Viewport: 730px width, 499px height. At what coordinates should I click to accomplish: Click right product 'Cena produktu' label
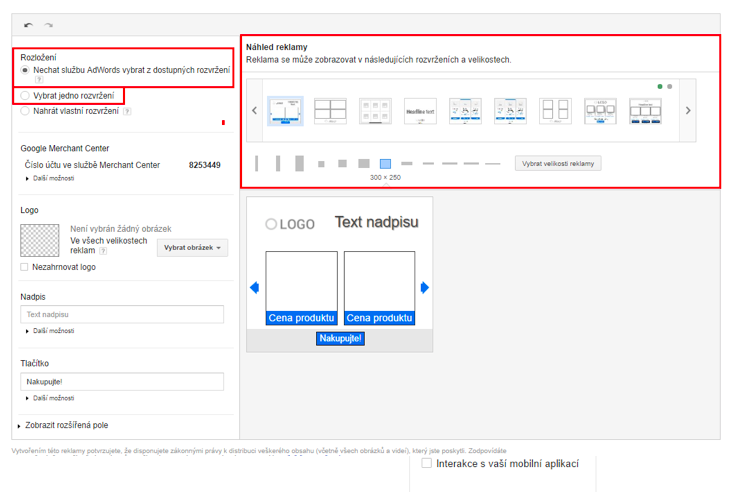coord(379,318)
